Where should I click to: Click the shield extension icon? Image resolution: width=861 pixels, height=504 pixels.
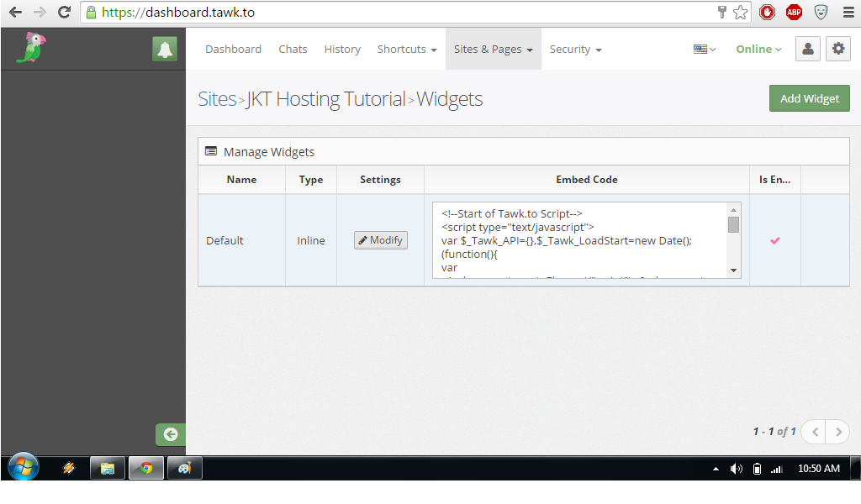pos(821,12)
